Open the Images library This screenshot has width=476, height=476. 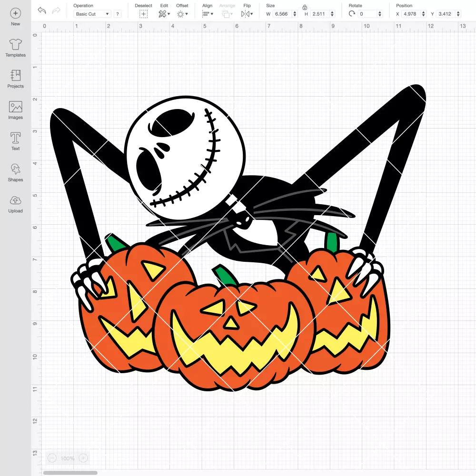pyautogui.click(x=16, y=110)
